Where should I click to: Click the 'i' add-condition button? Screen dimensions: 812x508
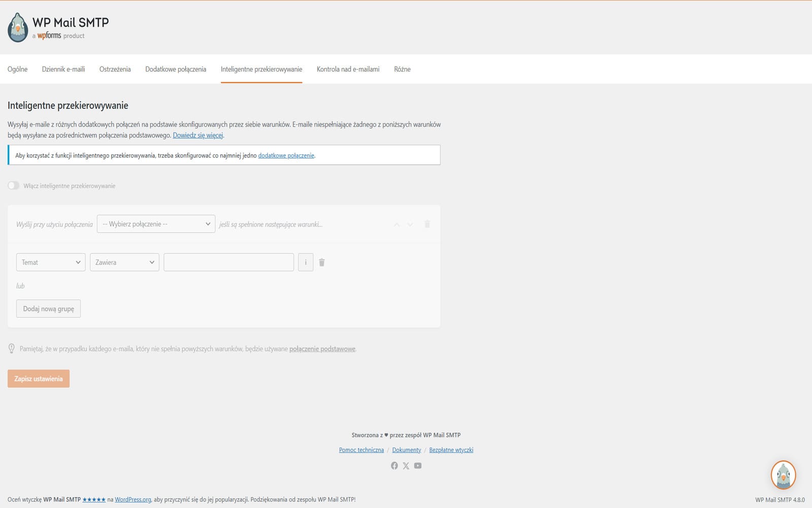tap(306, 262)
